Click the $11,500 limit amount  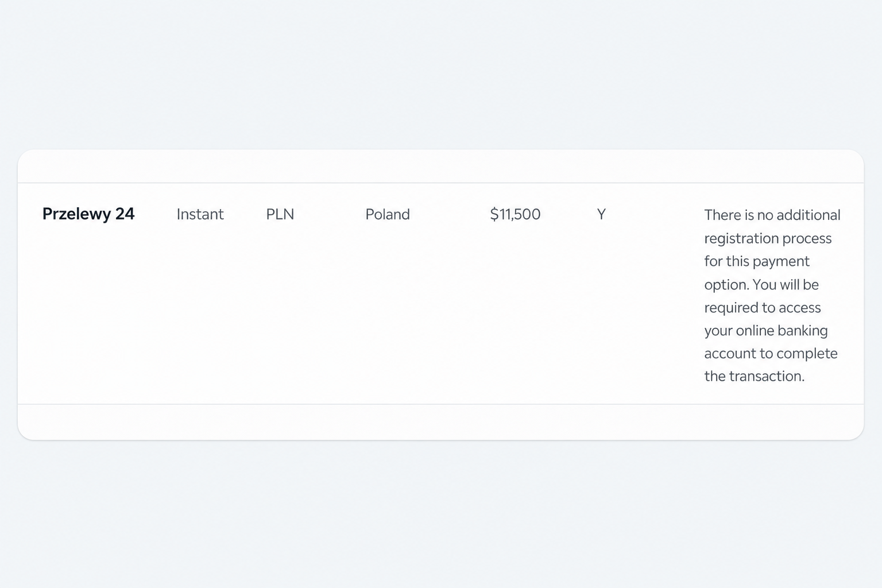tap(515, 214)
